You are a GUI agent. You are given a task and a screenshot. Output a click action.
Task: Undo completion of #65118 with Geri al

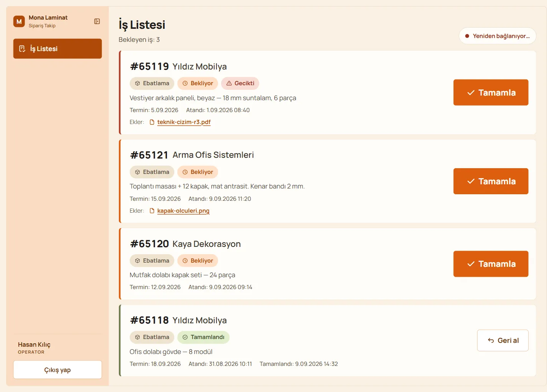click(x=502, y=341)
